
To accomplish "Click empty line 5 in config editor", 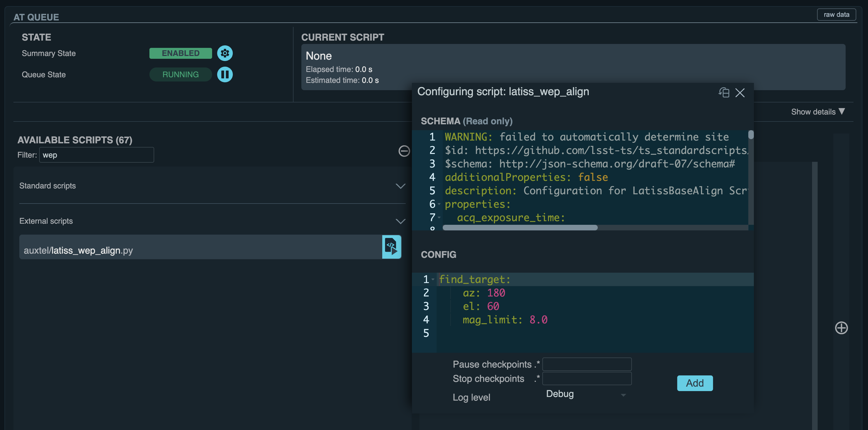I will tap(595, 333).
